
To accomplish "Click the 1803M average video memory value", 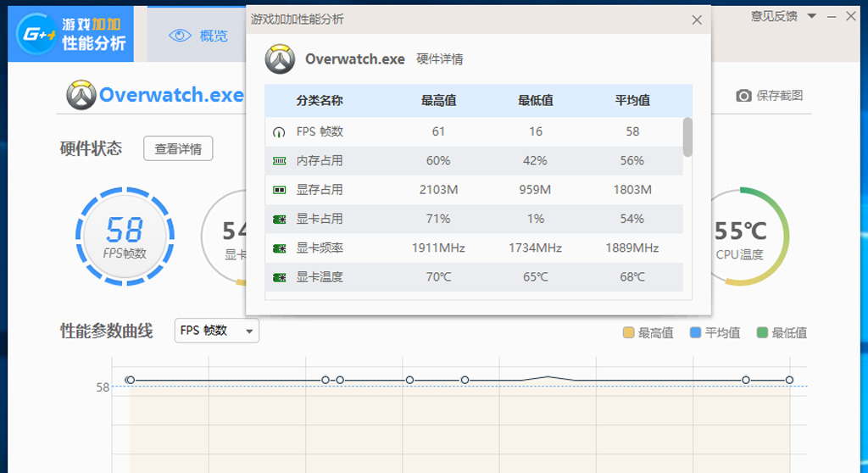I will point(632,190).
